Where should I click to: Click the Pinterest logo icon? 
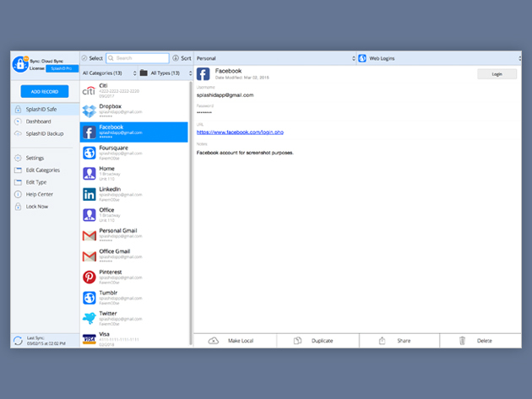[90, 277]
